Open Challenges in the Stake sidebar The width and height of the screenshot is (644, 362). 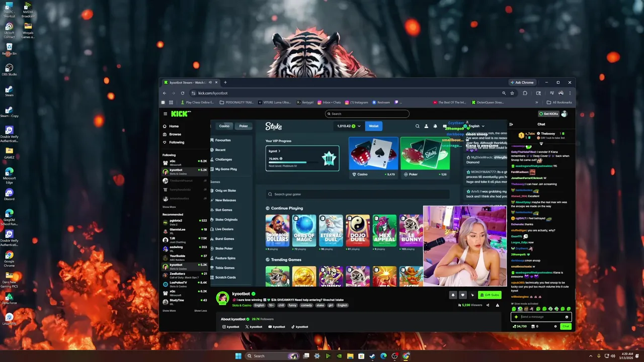[221, 159]
